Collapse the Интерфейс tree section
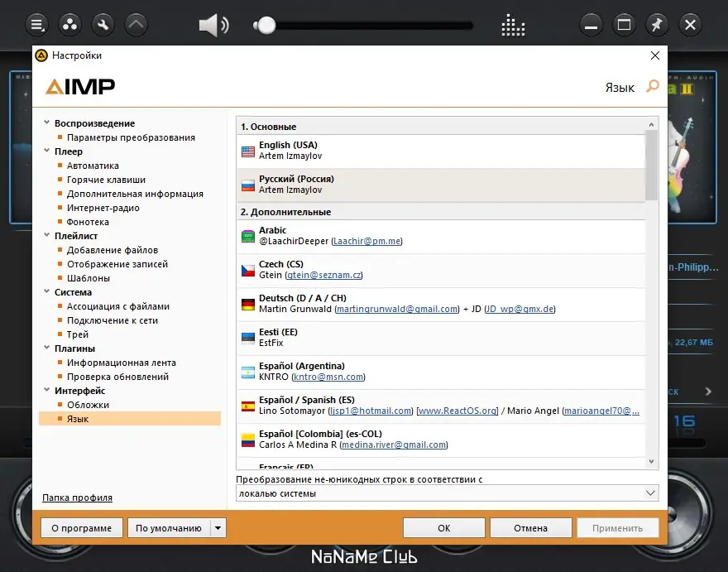 click(x=46, y=390)
